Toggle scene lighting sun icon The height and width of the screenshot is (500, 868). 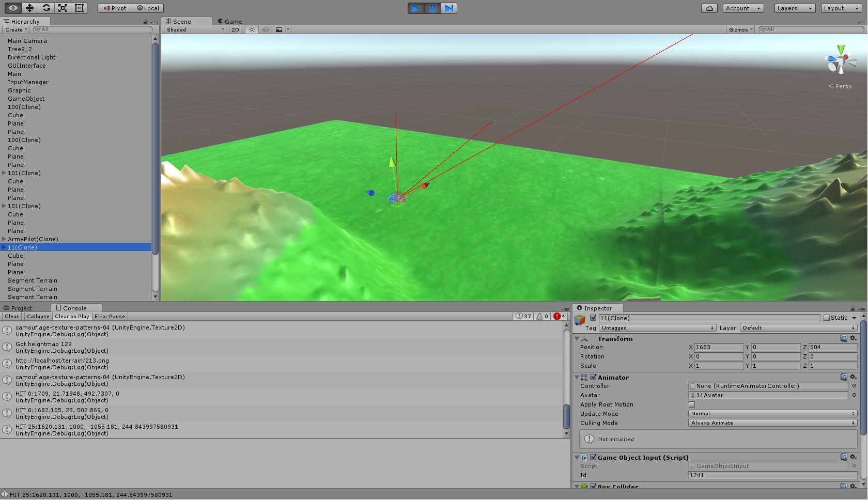pos(252,29)
